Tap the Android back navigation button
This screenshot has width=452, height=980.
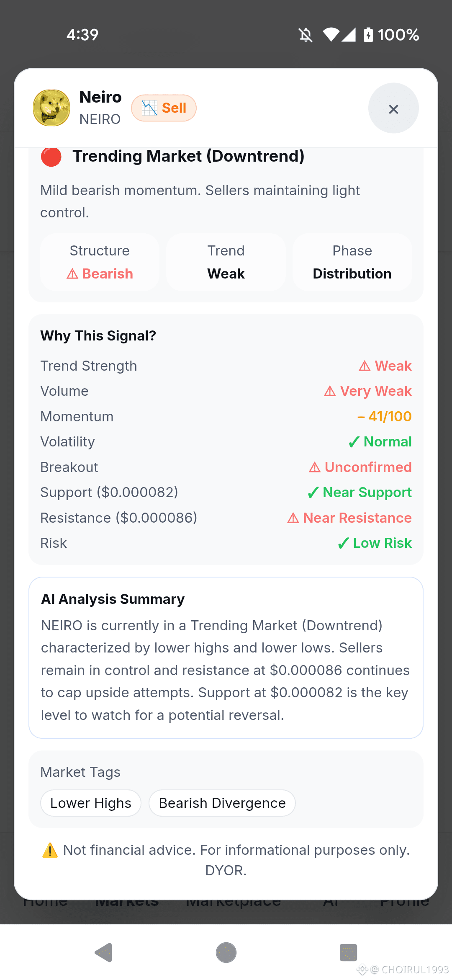pyautogui.click(x=103, y=953)
